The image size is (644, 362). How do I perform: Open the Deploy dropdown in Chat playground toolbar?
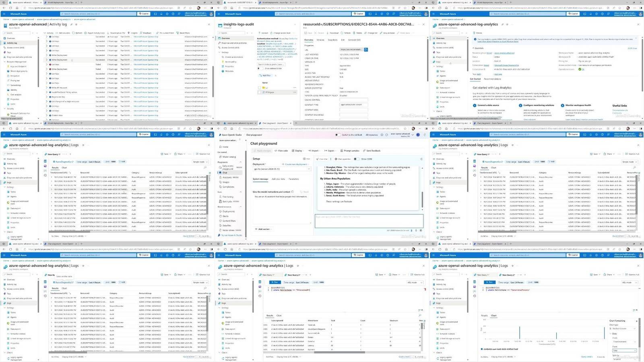[298, 151]
